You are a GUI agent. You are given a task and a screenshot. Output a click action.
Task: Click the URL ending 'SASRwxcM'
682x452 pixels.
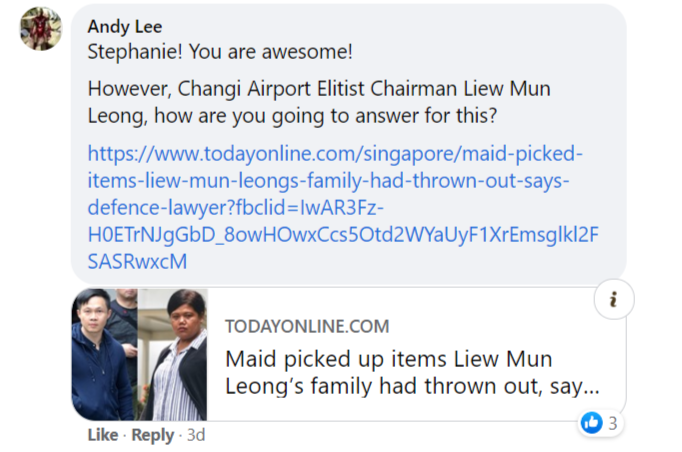point(137,261)
